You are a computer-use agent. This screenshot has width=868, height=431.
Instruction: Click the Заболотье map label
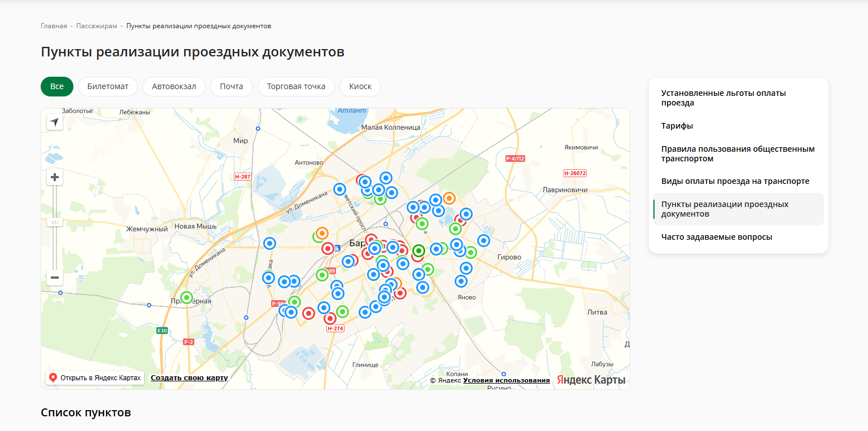coord(77,111)
